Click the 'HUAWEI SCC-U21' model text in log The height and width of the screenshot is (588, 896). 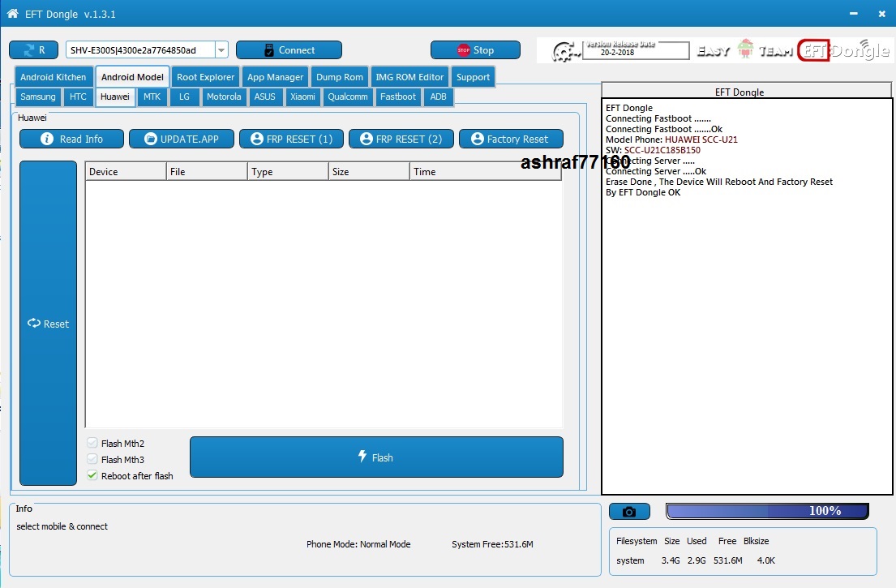701,139
